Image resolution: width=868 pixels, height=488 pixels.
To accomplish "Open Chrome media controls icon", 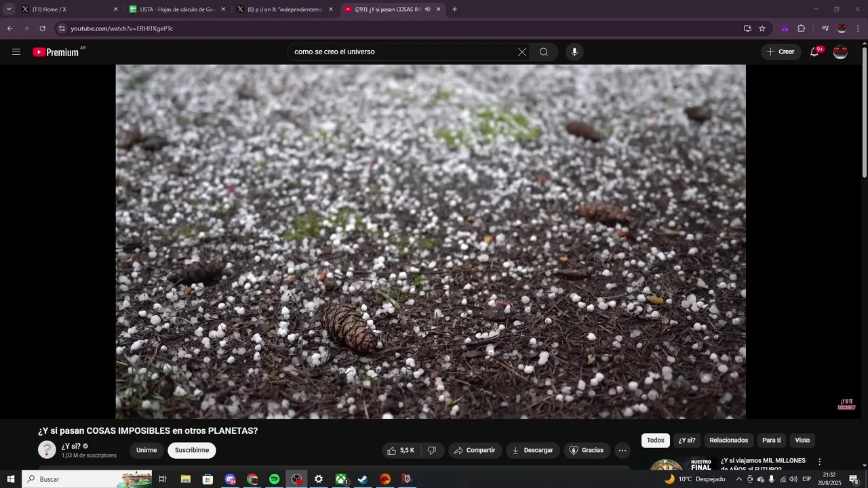I will tap(825, 28).
